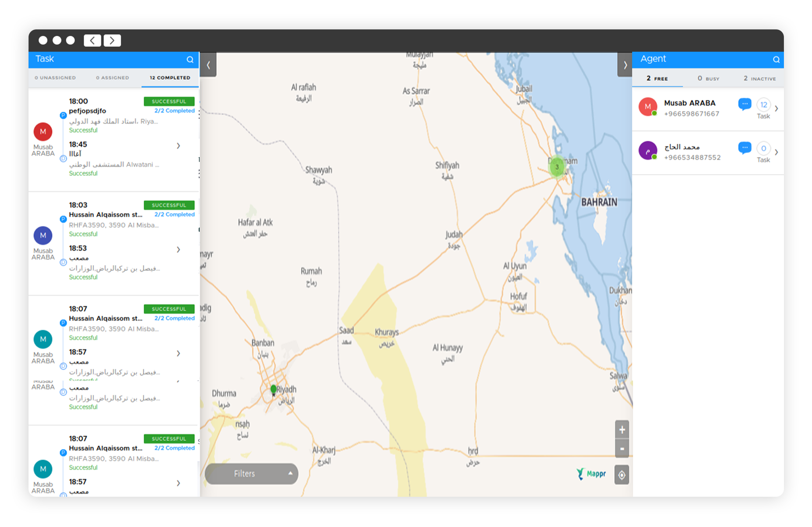Viewport: 812px width, 527px height.
Task: Click the Dammam cluster marker showing 3
Action: (557, 167)
